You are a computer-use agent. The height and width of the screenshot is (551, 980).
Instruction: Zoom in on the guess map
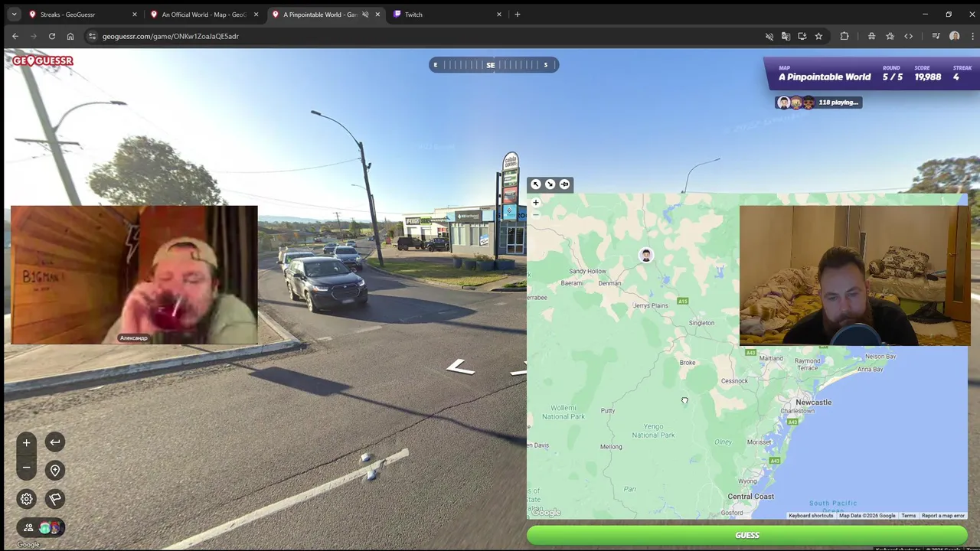tap(536, 202)
